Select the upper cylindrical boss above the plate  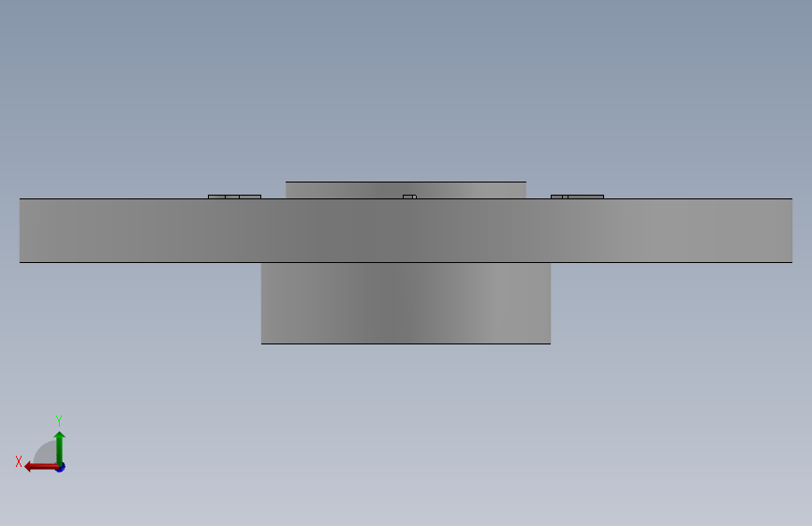click(x=406, y=190)
